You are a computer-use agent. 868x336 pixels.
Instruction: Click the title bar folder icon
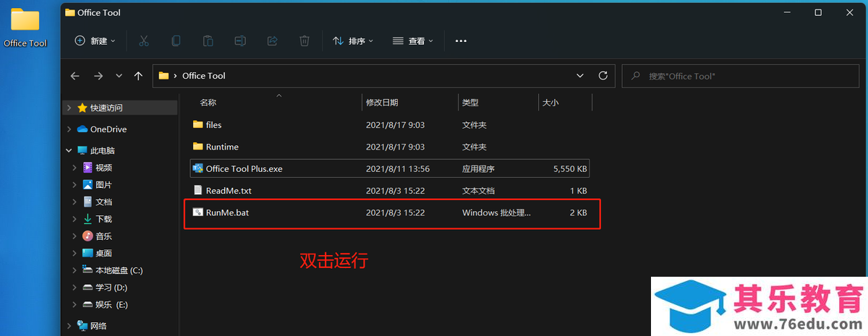(x=69, y=12)
